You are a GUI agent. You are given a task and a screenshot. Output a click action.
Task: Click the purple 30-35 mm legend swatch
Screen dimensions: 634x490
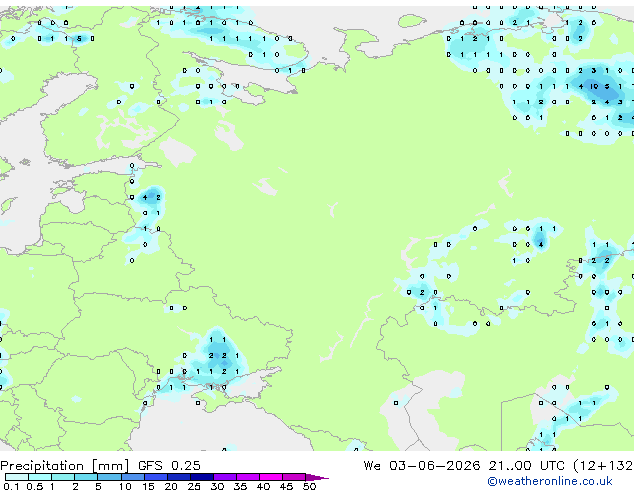click(225, 477)
